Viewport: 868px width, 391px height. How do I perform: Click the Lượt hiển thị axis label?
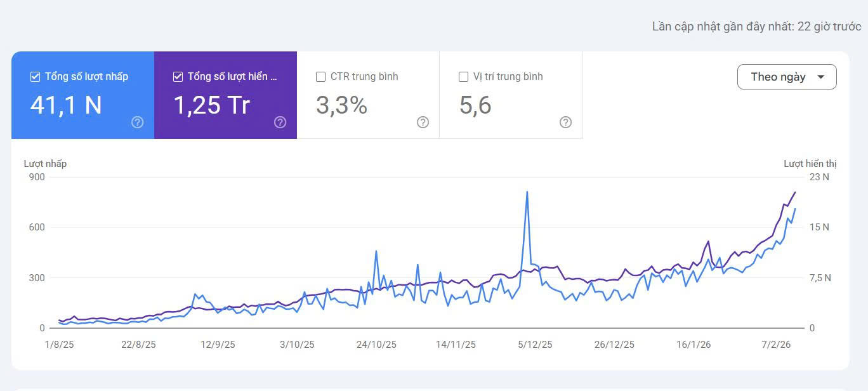click(x=810, y=164)
